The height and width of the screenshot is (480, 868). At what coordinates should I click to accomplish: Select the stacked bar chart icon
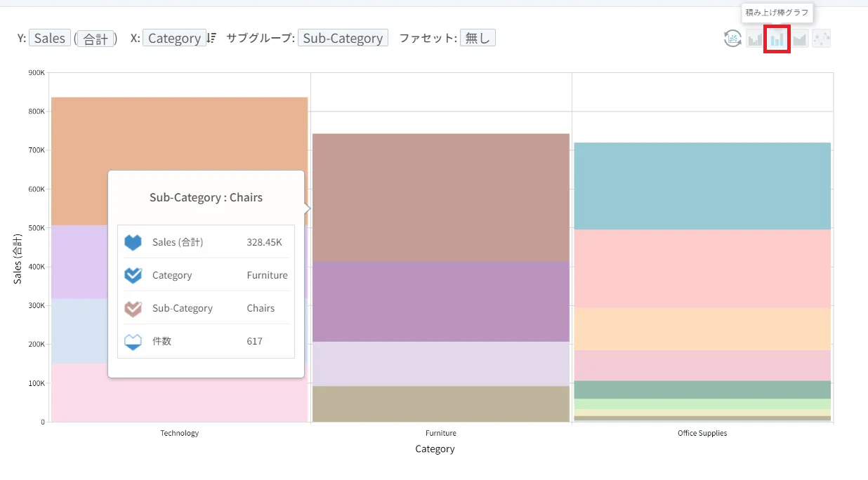777,39
